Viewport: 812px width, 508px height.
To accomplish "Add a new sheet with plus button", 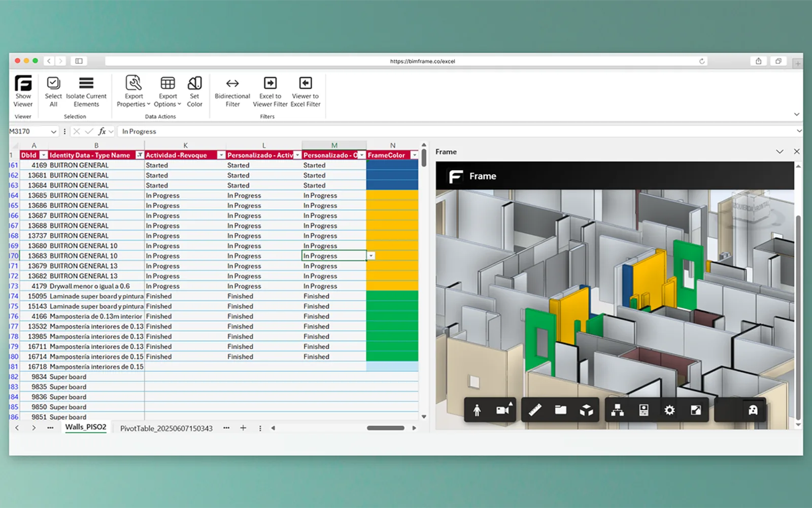I will 243,428.
